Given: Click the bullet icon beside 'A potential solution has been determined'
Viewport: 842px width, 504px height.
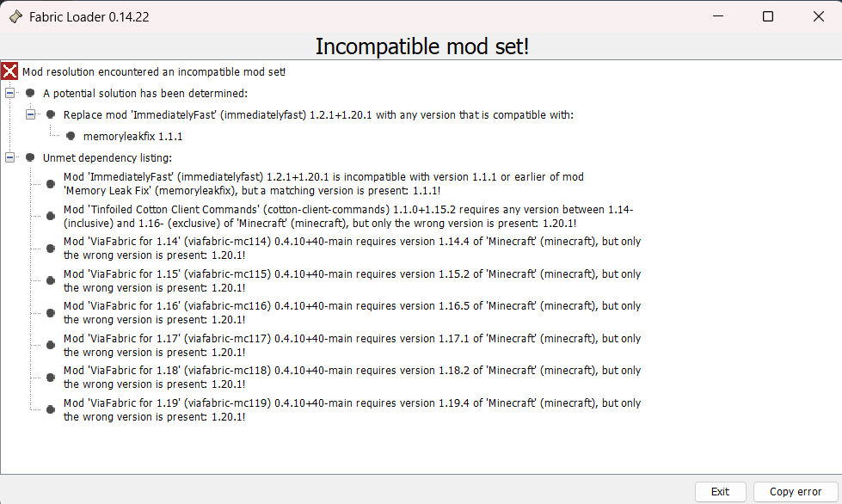Looking at the screenshot, I should (29, 93).
